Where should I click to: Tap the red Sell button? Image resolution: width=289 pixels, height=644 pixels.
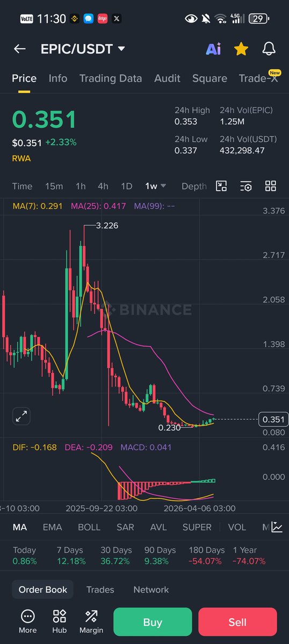237,622
